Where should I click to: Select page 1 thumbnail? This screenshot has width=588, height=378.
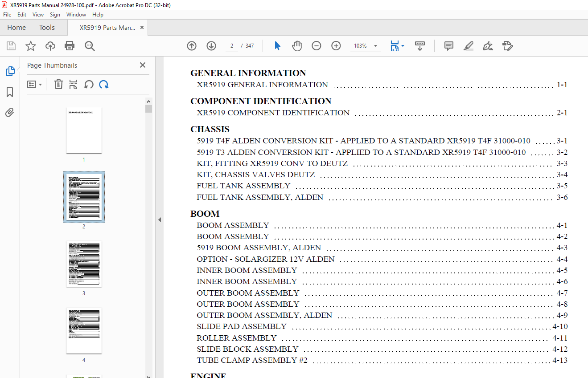click(84, 130)
